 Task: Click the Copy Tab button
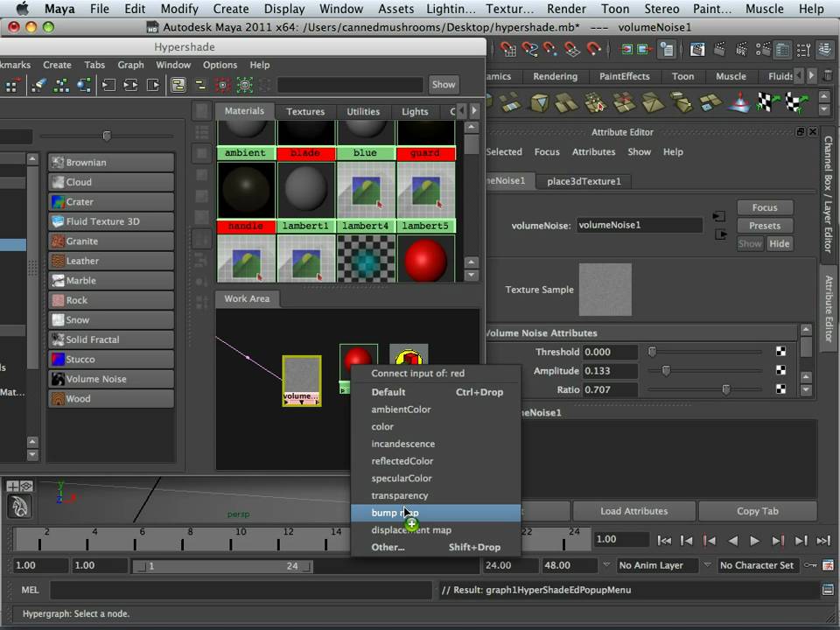(758, 511)
